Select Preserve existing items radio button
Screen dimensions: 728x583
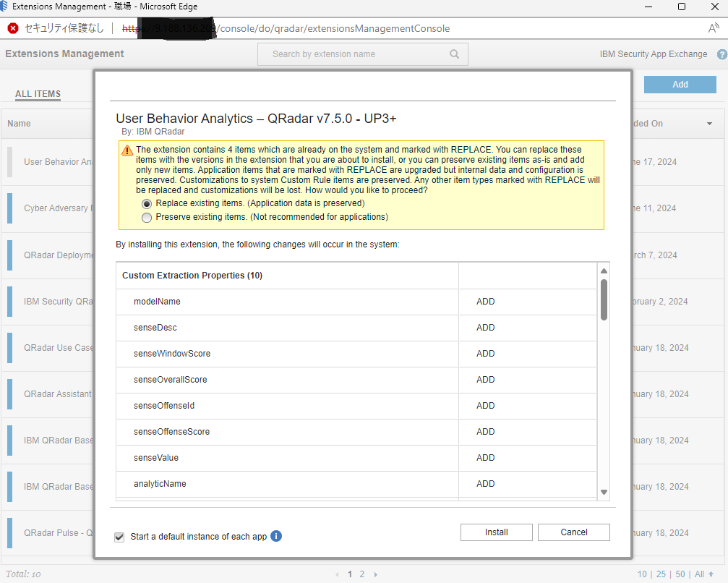147,218
